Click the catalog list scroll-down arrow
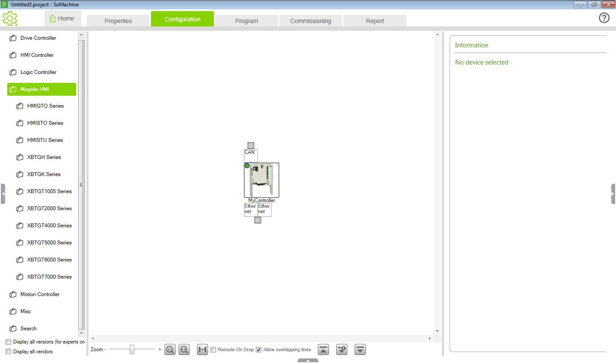Screen dimensions: 616x364 tap(81, 333)
